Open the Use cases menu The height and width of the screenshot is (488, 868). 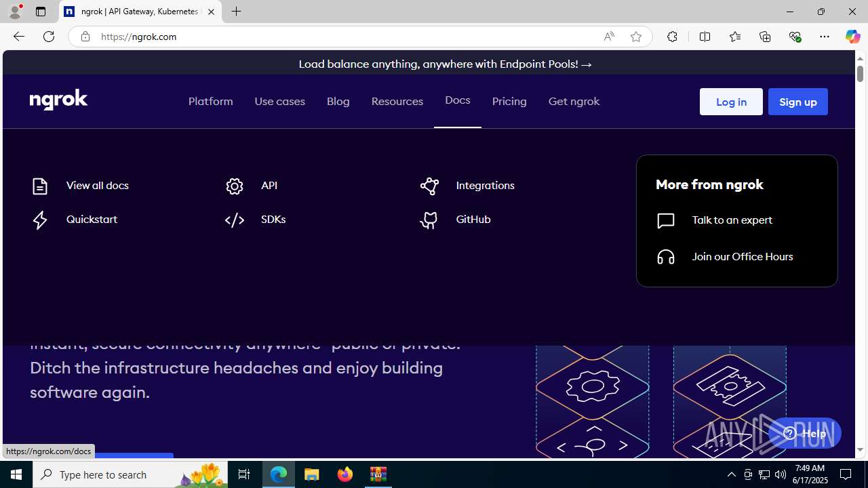pos(280,102)
